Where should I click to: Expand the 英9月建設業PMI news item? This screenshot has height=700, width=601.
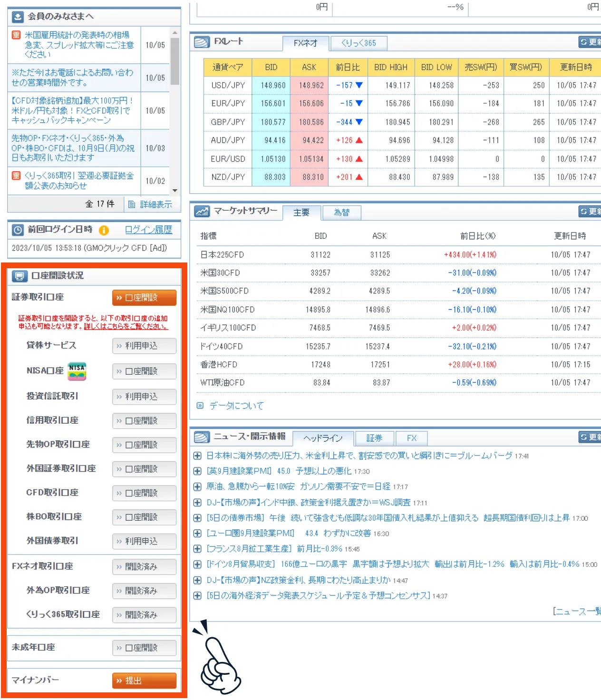coord(197,471)
